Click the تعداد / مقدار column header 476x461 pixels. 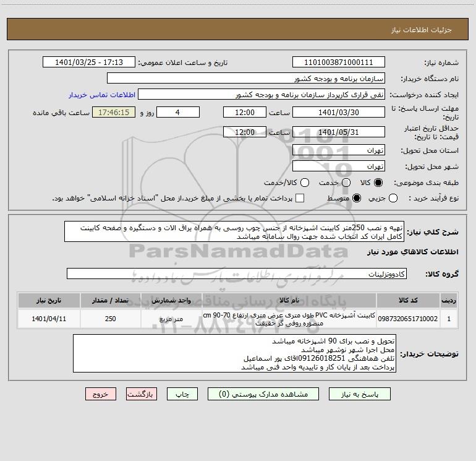click(x=111, y=301)
